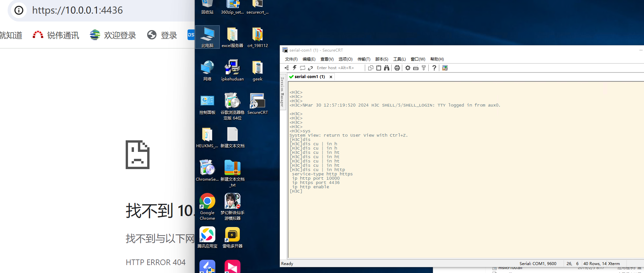The height and width of the screenshot is (273, 644).
Task: Click the browser site information icon
Action: (19, 10)
